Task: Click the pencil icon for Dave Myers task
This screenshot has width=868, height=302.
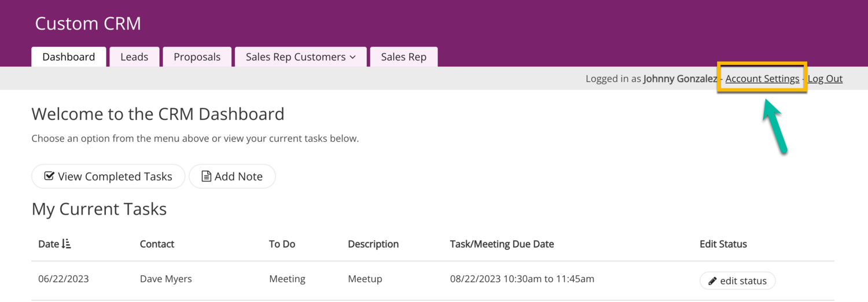Action: point(713,281)
